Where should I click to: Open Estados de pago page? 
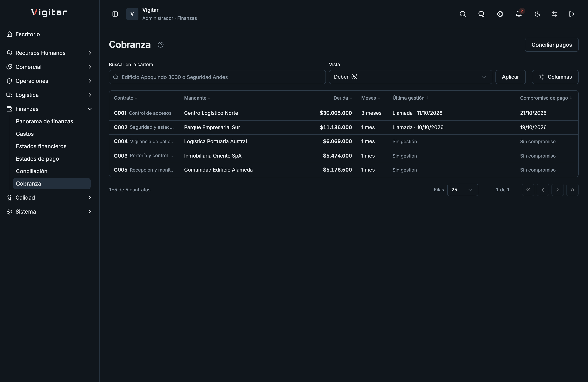click(x=52, y=159)
